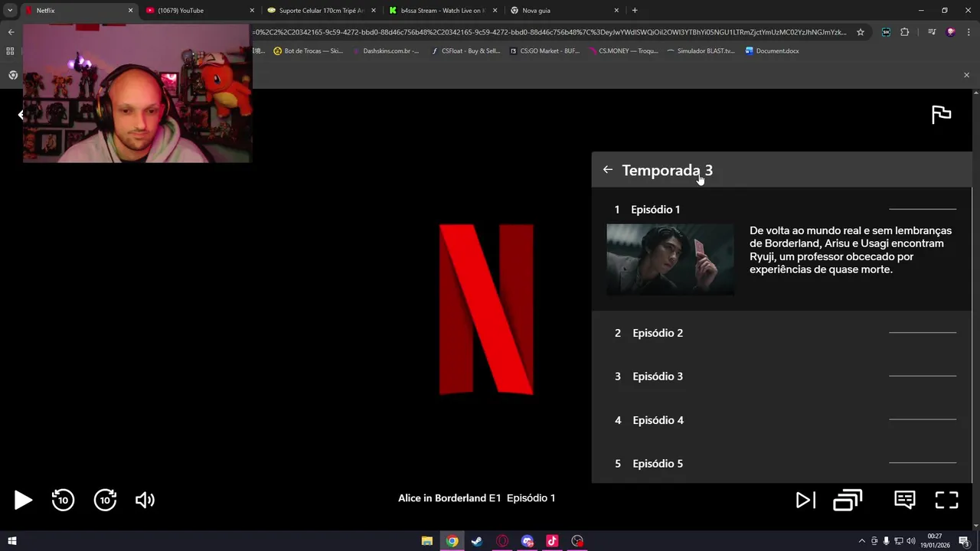Click the volume speaker icon
This screenshot has height=551, width=980.
coord(145,500)
